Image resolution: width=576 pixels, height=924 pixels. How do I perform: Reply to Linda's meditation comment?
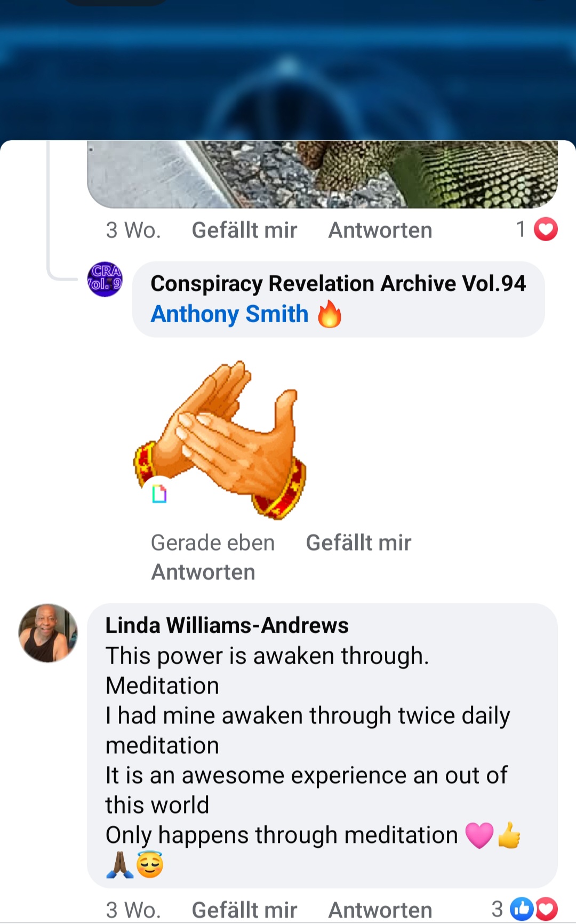tap(380, 910)
